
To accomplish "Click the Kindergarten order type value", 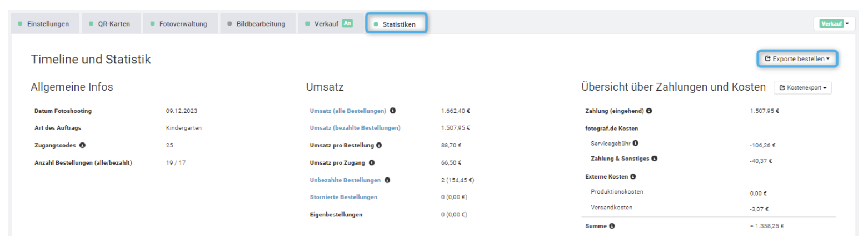I will 183,128.
